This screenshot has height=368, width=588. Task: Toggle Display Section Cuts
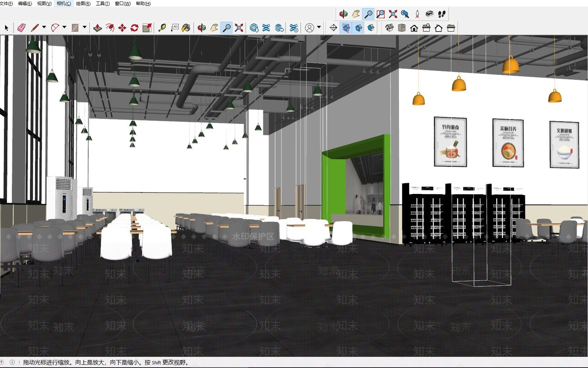coord(358,28)
